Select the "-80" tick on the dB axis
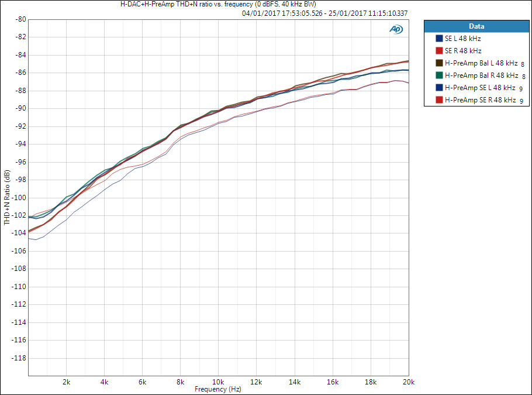The image size is (532, 395). click(x=20, y=19)
